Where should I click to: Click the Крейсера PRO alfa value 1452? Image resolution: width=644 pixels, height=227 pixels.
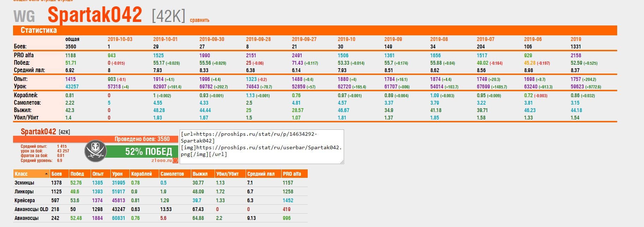pos(288,200)
